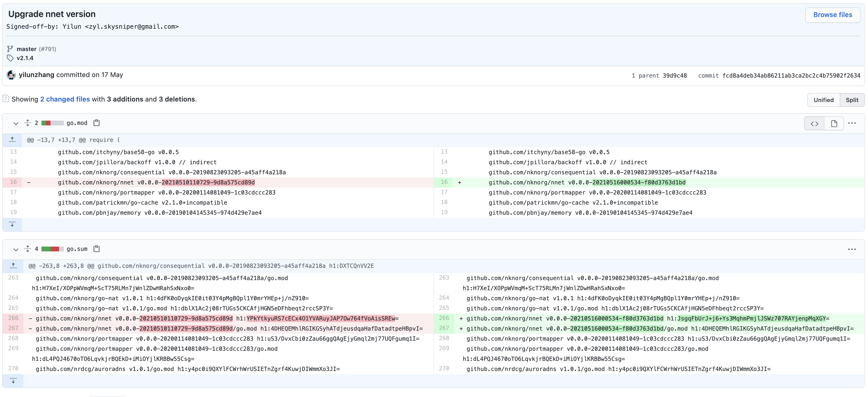The image size is (868, 397).
Task: Collapse the go.mod file diff
Action: coord(15,123)
